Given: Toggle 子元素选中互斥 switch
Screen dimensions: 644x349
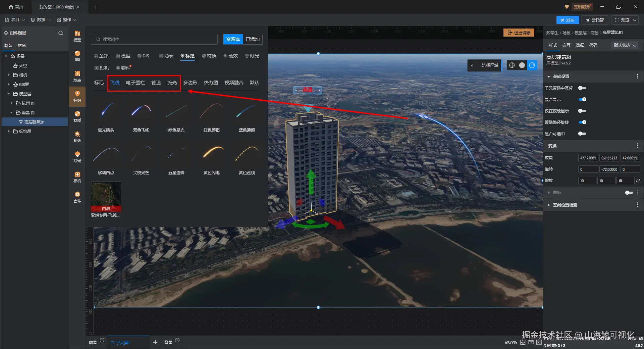Looking at the screenshot, I should (x=582, y=88).
